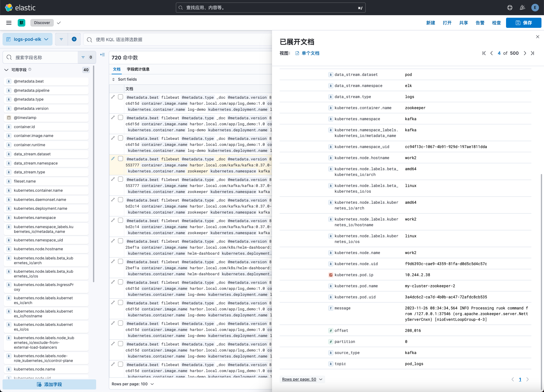Select the first helm-dashboard row checkbox
Image resolution: width=544 pixels, height=392 pixels.
(121, 241)
